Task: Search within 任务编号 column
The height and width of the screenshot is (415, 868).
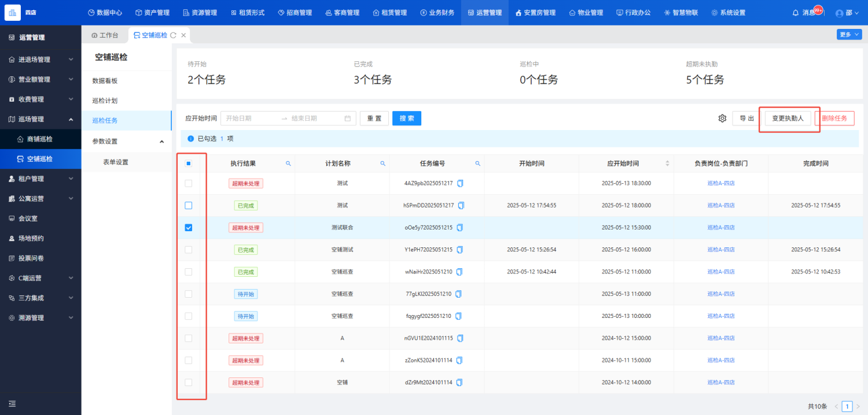Action: (477, 164)
